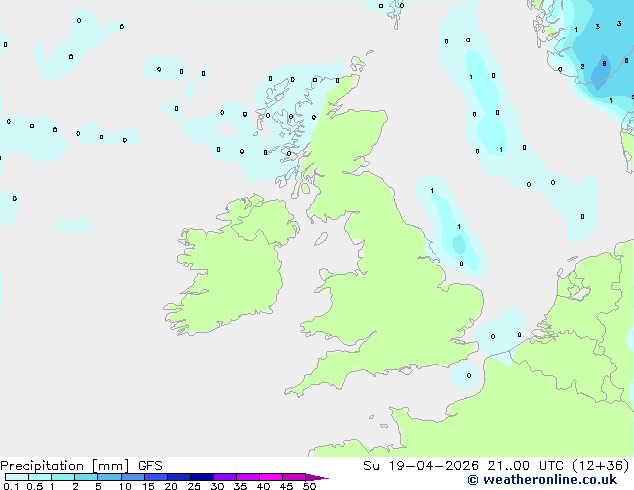Click the weatheronline.co.uk copyright link

542,480
